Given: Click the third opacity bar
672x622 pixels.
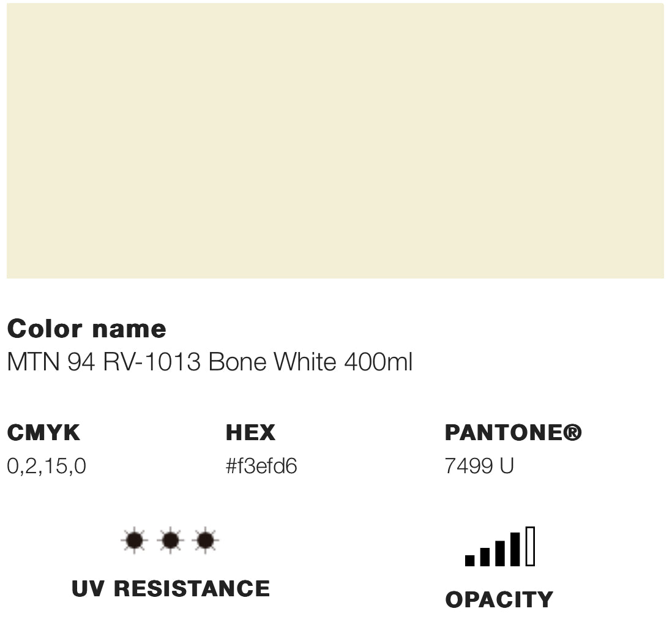Looking at the screenshot, I should (x=500, y=553).
